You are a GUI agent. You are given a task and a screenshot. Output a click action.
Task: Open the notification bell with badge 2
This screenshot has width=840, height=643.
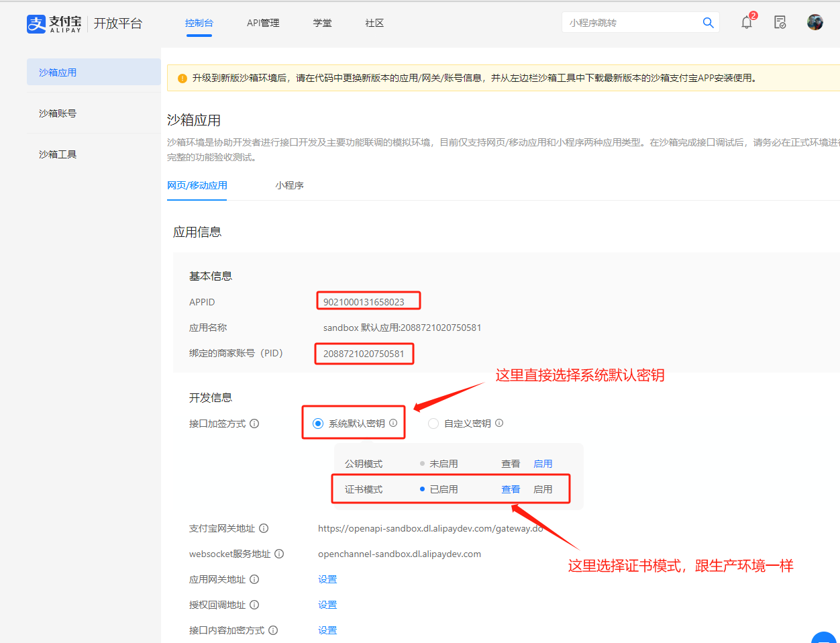coord(746,22)
